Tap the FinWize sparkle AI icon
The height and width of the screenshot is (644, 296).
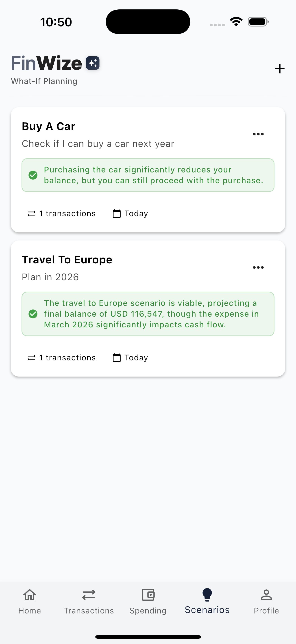(93, 63)
